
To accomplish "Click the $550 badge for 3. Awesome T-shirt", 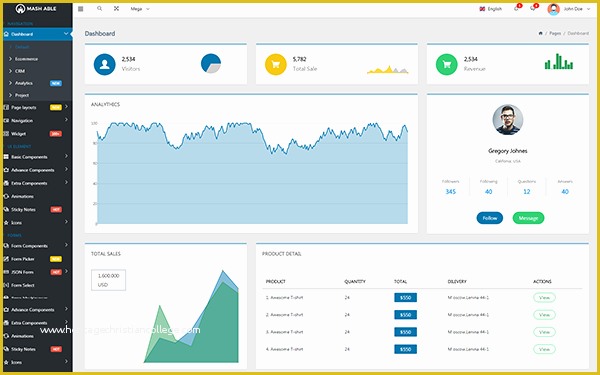I will pos(405,332).
